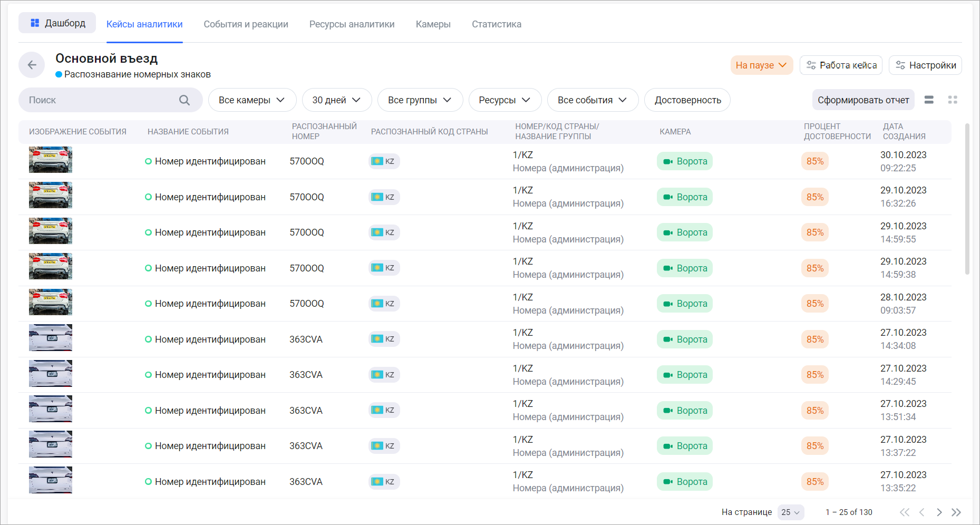
Task: Toggle the Достоверность filter
Action: click(x=687, y=100)
